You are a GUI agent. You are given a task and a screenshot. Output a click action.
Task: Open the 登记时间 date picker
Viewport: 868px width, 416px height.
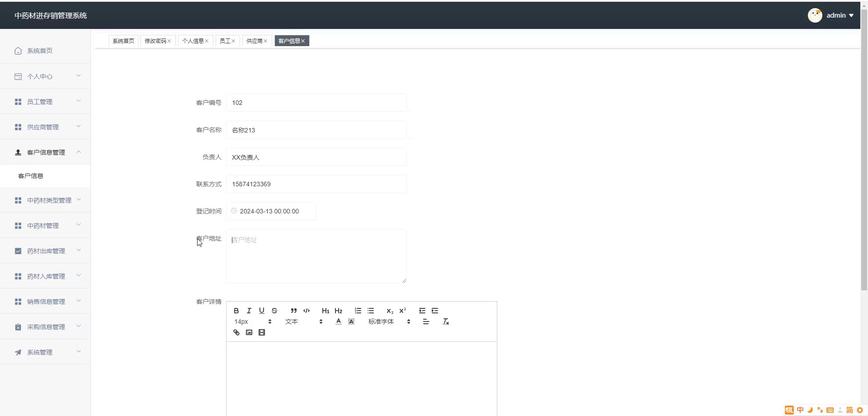[x=271, y=211]
